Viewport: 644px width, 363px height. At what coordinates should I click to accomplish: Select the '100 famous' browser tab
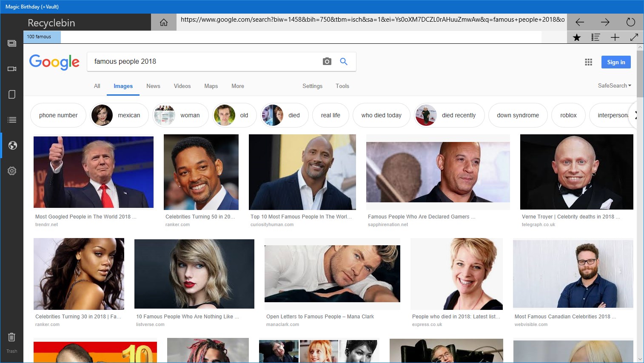[42, 37]
